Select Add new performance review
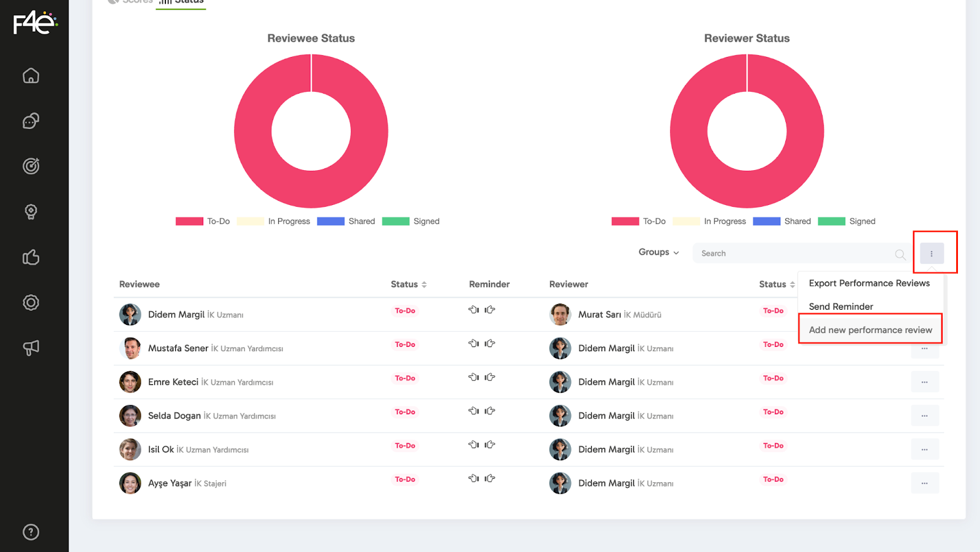980x552 pixels. pos(870,330)
